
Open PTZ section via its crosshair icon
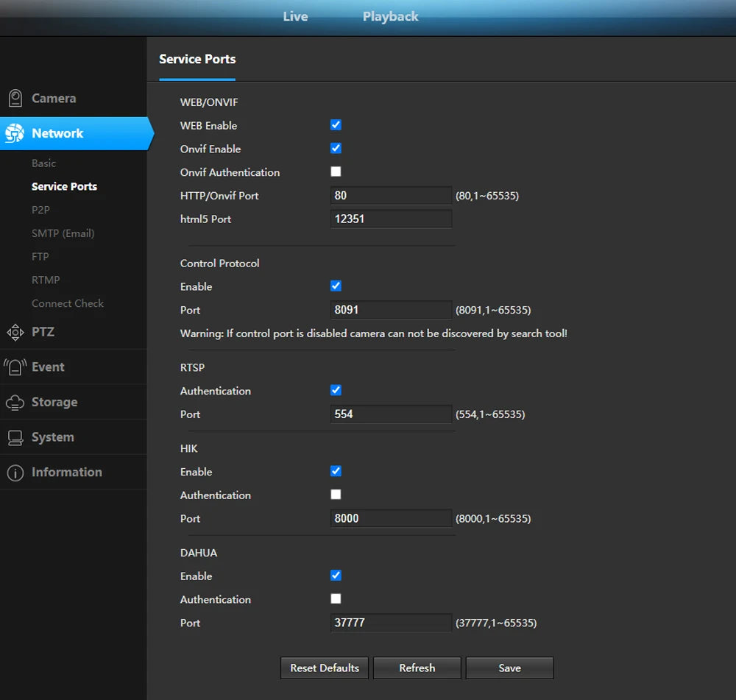pyautogui.click(x=15, y=332)
